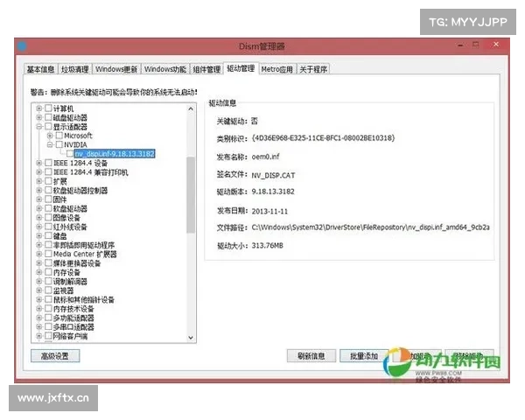Tick the IEEE 1284.4 兼容打印机 checkbox
Screen dimensions: 525x420
(x=48, y=171)
